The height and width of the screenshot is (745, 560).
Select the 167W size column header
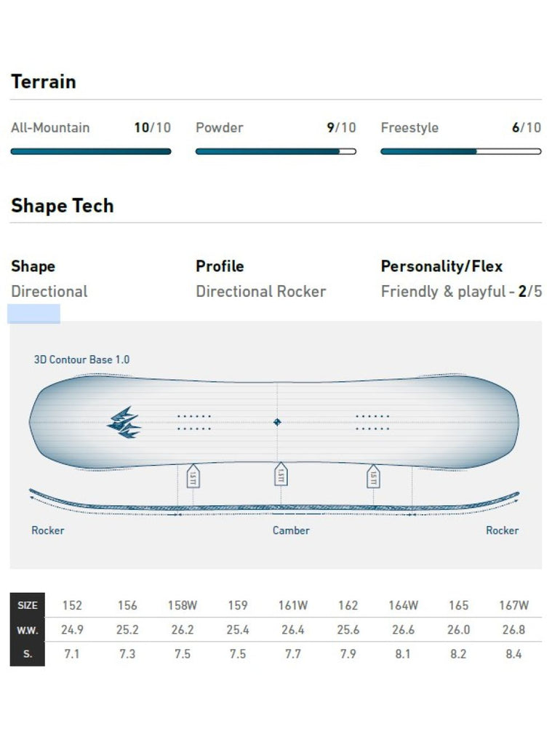pos(513,605)
